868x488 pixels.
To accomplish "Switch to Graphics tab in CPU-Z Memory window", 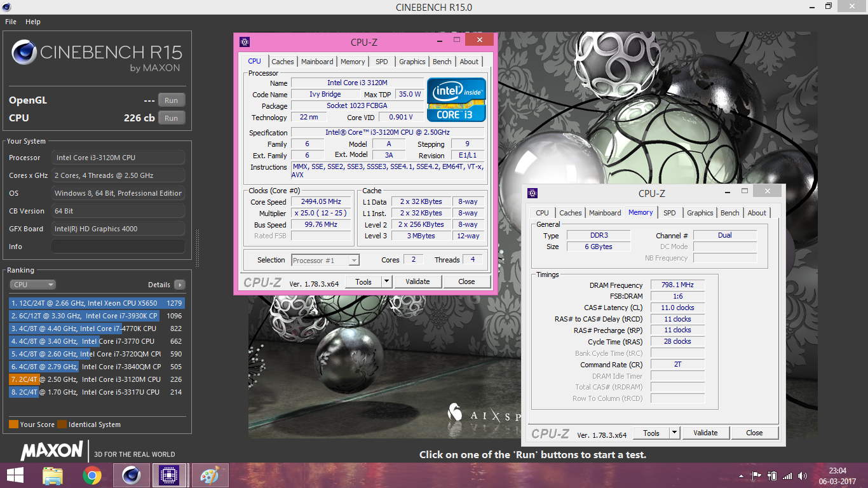I will 700,213.
